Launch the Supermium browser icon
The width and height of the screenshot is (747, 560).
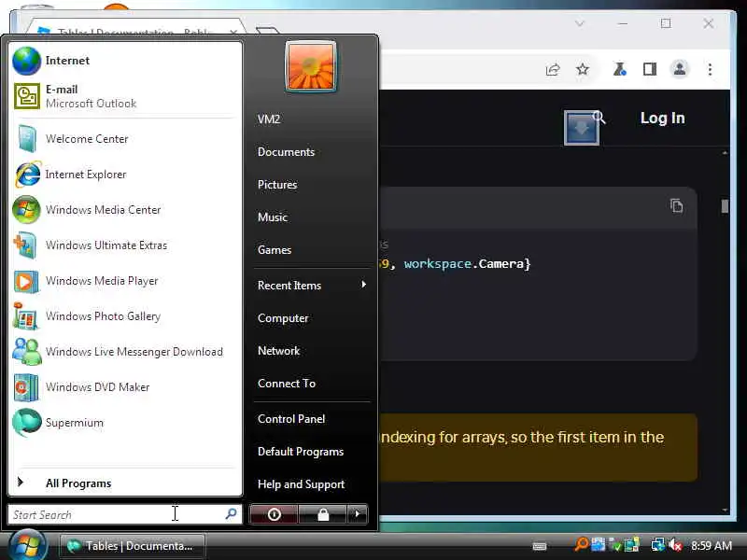[x=27, y=423]
